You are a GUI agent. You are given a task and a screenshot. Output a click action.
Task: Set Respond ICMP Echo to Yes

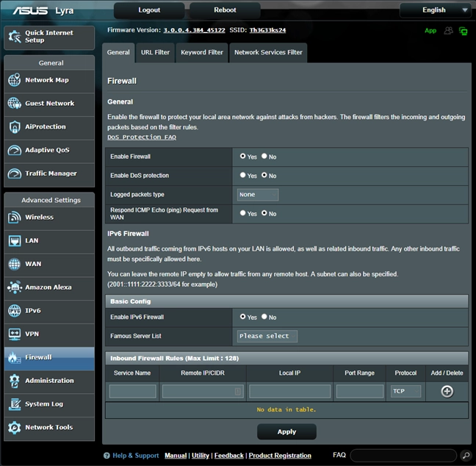(x=242, y=213)
